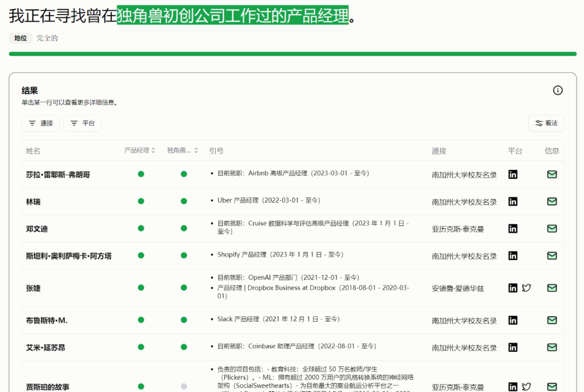Viewport: 584px width, 392px height.
Task: Email 莎拉·雷耶斯-弗朗哥 via envelope icon
Action: click(x=552, y=174)
